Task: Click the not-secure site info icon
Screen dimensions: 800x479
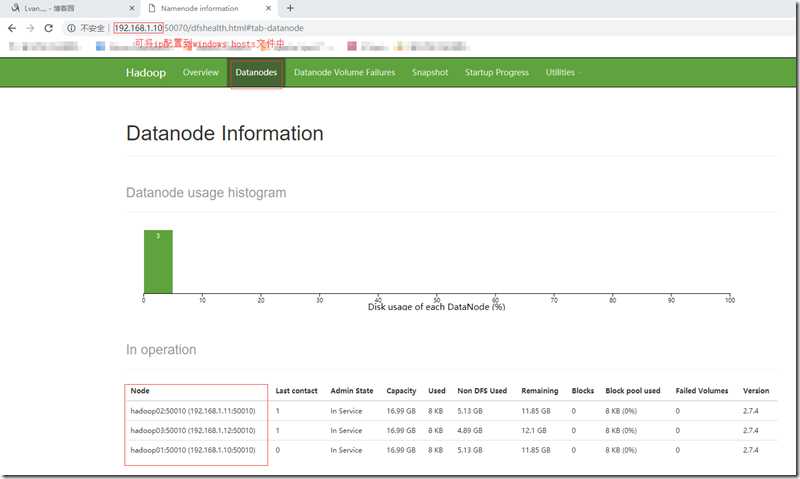Action: pyautogui.click(x=71, y=28)
